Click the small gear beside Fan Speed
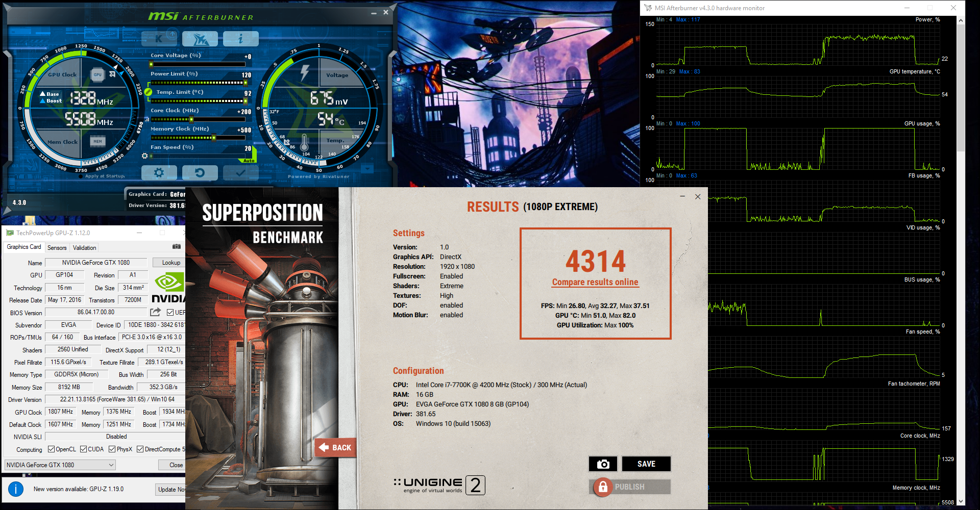 pyautogui.click(x=145, y=156)
